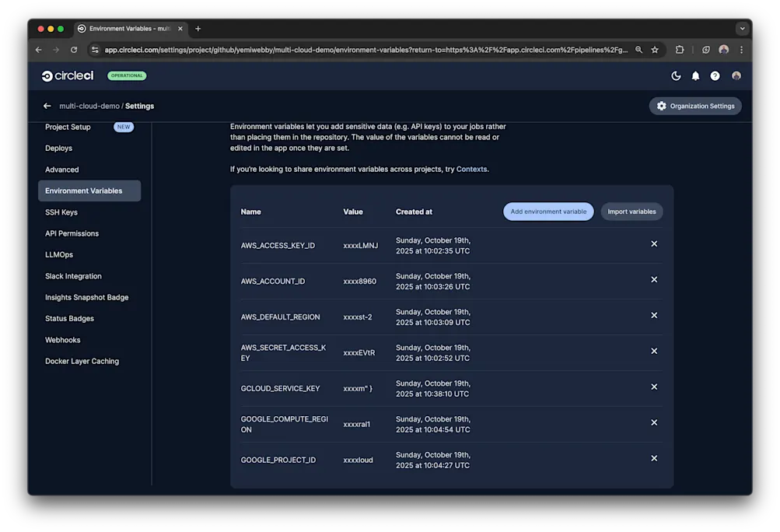
Task: Open Organization Settings
Action: pos(694,106)
